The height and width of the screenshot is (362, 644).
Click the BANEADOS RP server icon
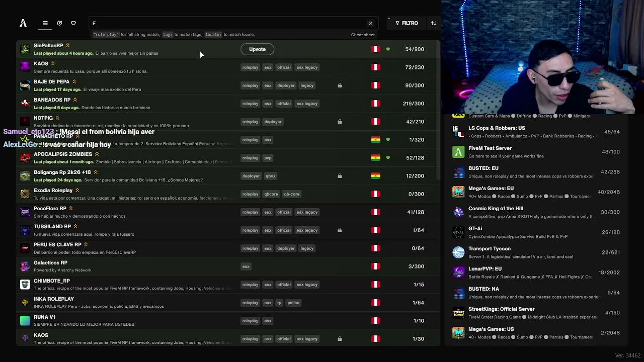[25, 104]
